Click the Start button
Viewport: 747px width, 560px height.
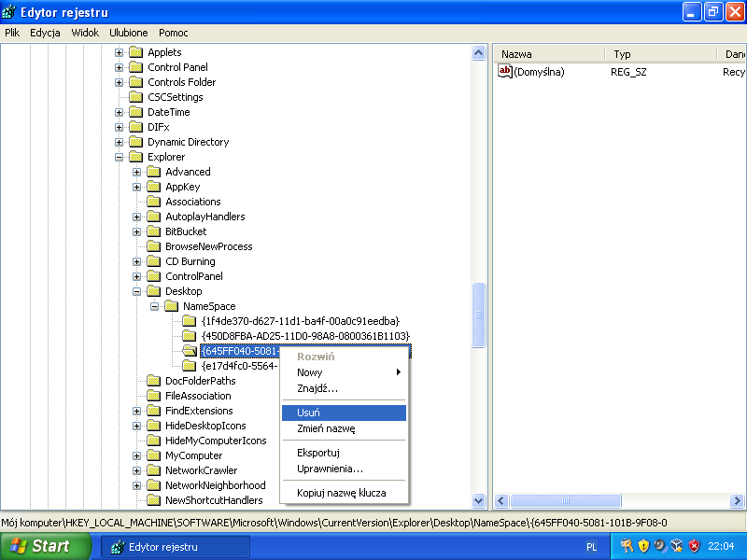pos(46,546)
